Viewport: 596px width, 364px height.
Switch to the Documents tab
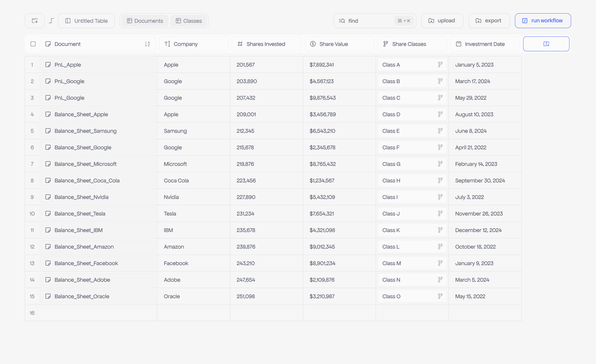tap(145, 21)
